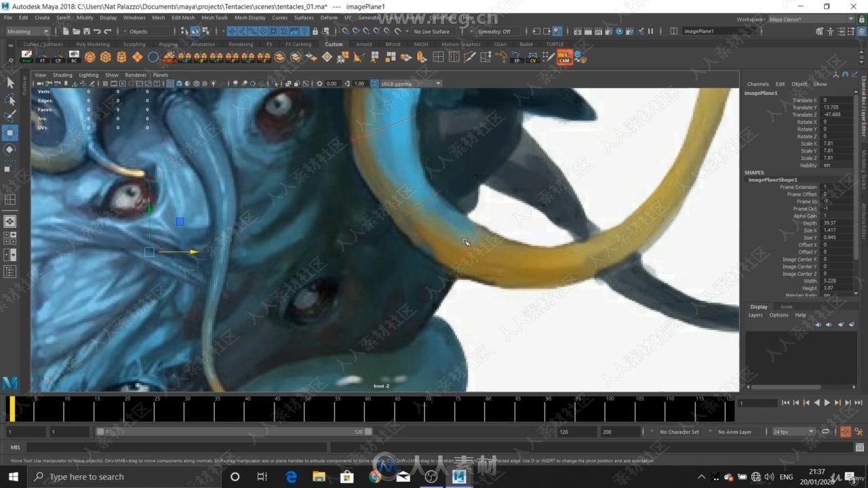Image resolution: width=868 pixels, height=488 pixels.
Task: Click the CAM shelf button
Action: click(564, 57)
